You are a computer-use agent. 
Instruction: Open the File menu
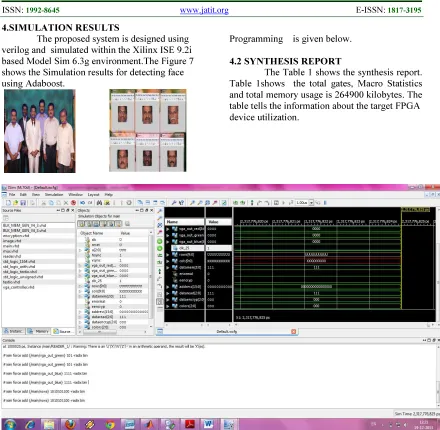coord(12,194)
